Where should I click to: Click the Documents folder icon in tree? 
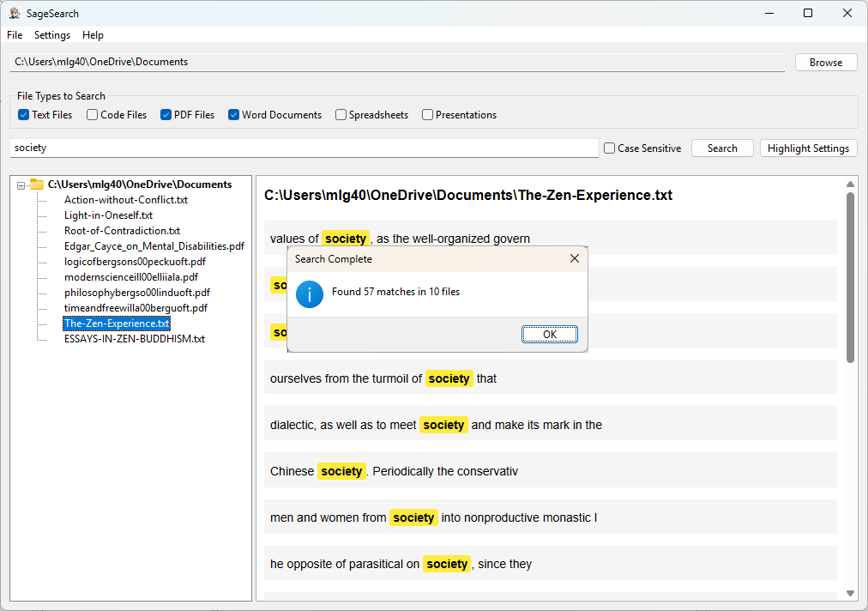pyautogui.click(x=37, y=184)
